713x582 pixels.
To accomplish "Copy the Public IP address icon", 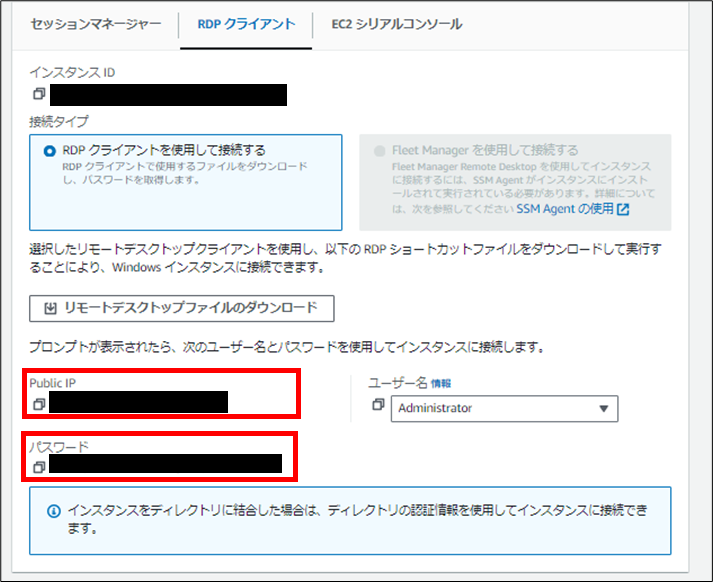I will 39,404.
